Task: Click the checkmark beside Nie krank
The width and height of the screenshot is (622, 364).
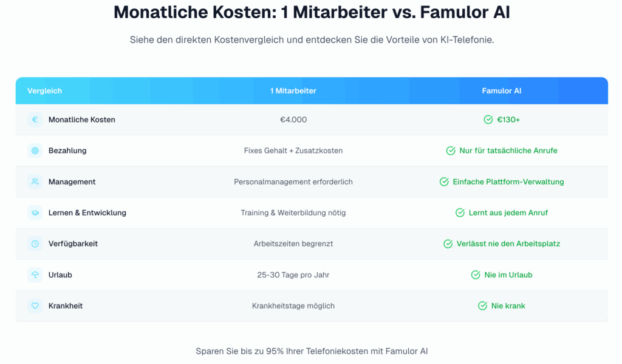Action: pyautogui.click(x=482, y=306)
